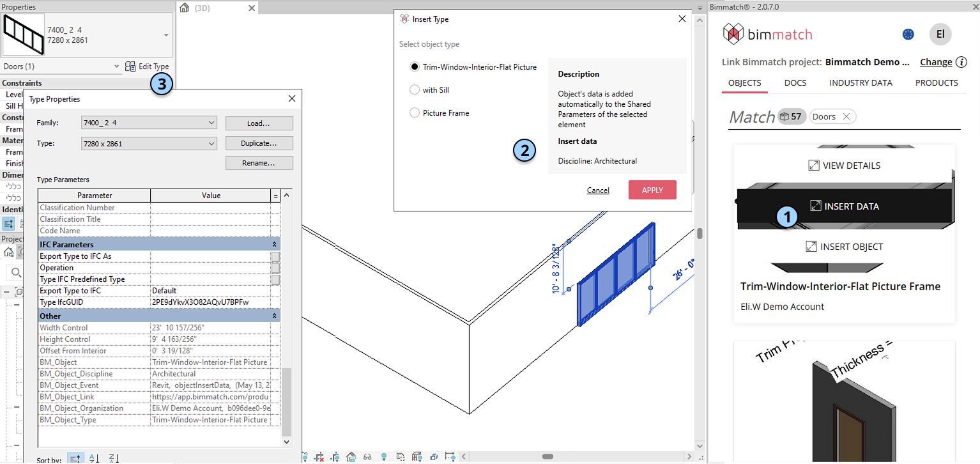The width and height of the screenshot is (980, 464).
Task: Click the house crop view icon in view bar
Action: pos(351,458)
